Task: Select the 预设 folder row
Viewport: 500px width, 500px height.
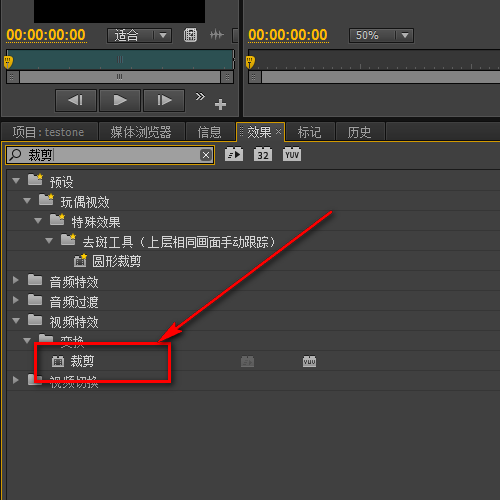Action: click(x=253, y=181)
